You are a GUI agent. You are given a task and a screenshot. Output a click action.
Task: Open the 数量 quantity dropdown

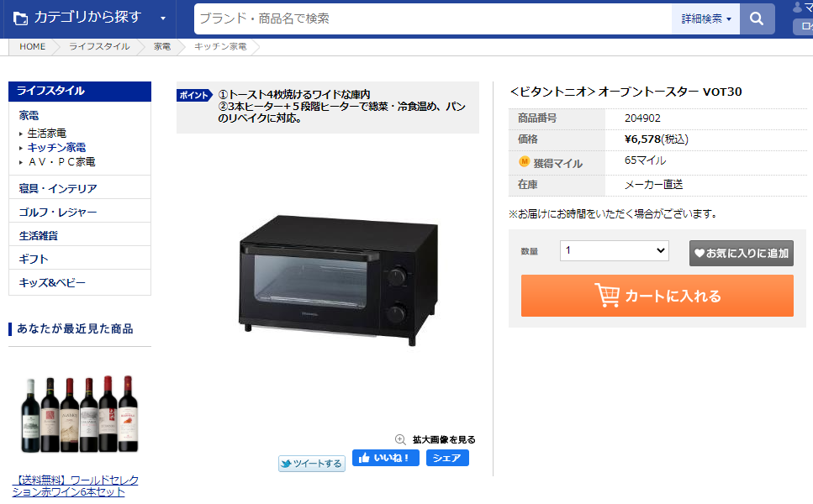tap(614, 250)
